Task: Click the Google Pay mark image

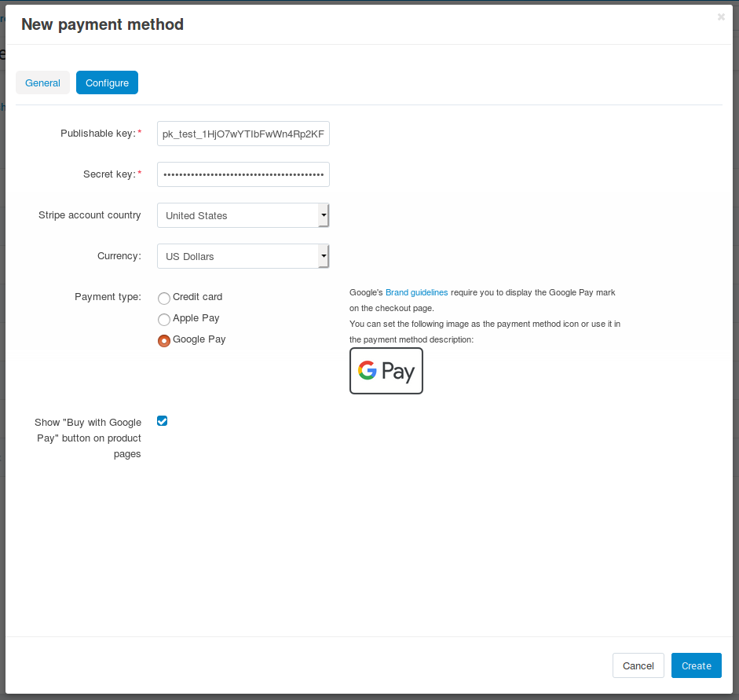Action: pos(386,371)
